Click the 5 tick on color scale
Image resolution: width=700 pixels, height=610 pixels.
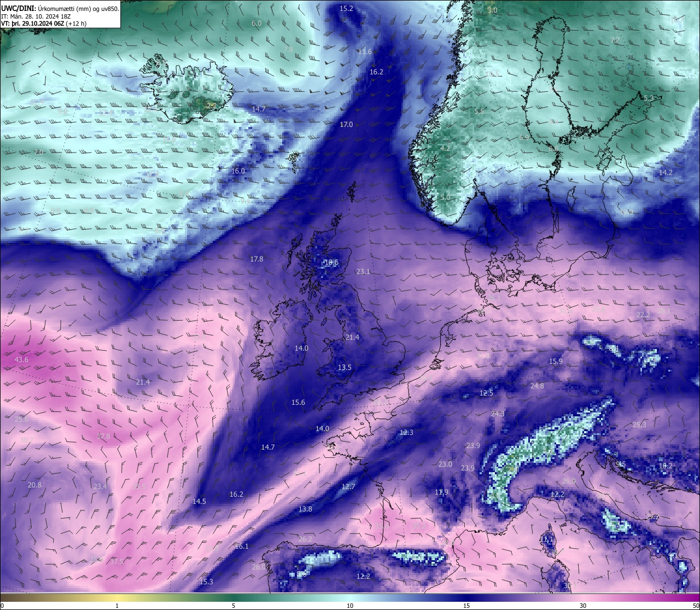point(234,606)
